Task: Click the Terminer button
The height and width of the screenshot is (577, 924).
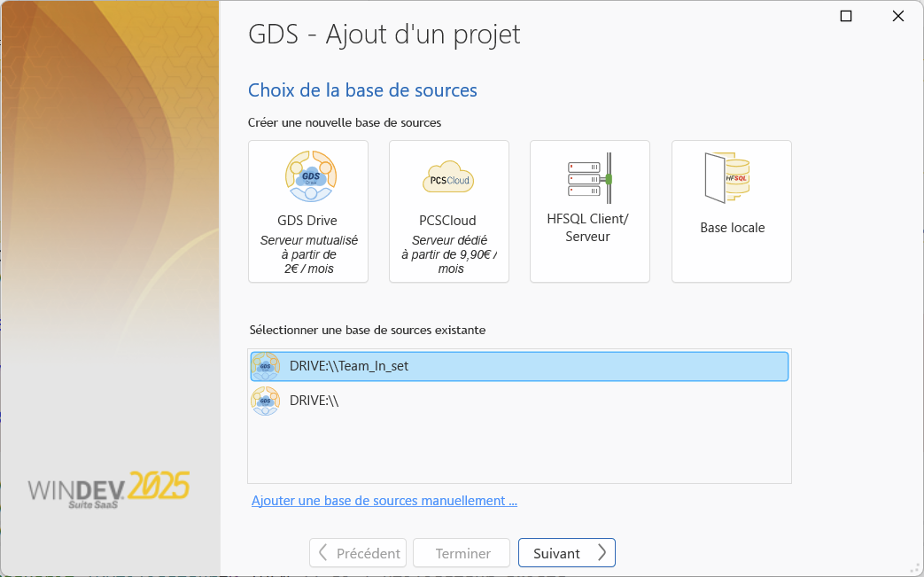Action: [462, 553]
